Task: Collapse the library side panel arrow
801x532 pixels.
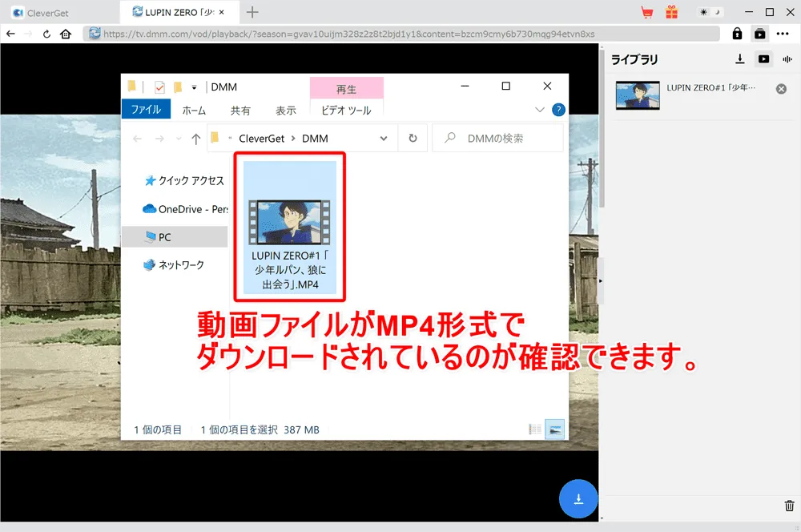Action: 601,281
